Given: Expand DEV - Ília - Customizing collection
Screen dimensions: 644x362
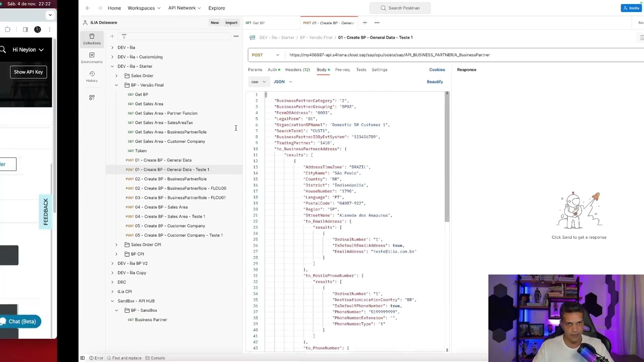Looking at the screenshot, I should coord(112,57).
